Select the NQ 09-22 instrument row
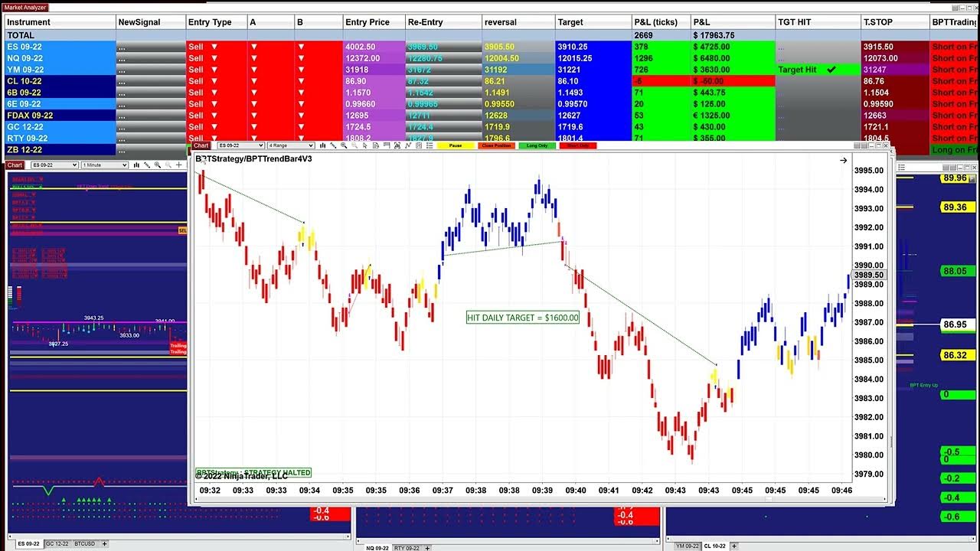The width and height of the screenshot is (980, 551). click(60, 58)
